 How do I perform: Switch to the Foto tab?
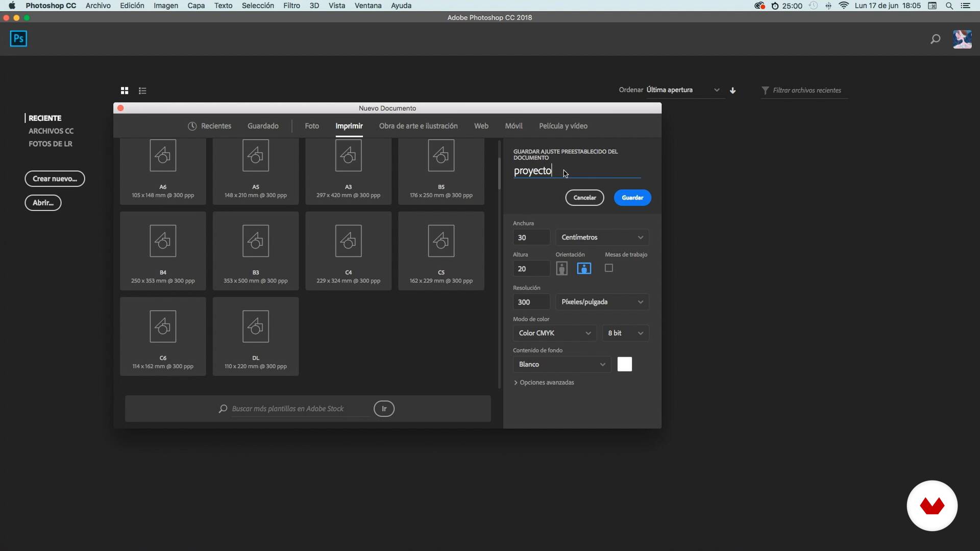pyautogui.click(x=312, y=126)
